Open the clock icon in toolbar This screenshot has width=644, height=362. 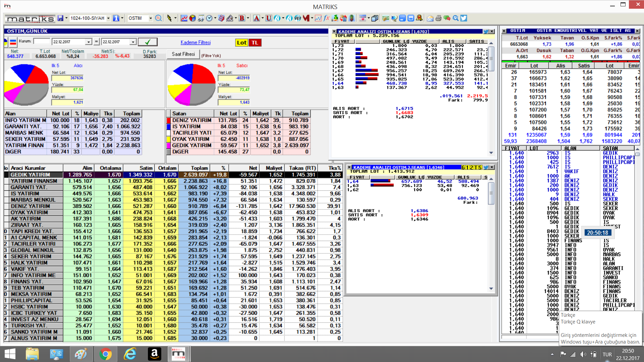tap(209, 18)
